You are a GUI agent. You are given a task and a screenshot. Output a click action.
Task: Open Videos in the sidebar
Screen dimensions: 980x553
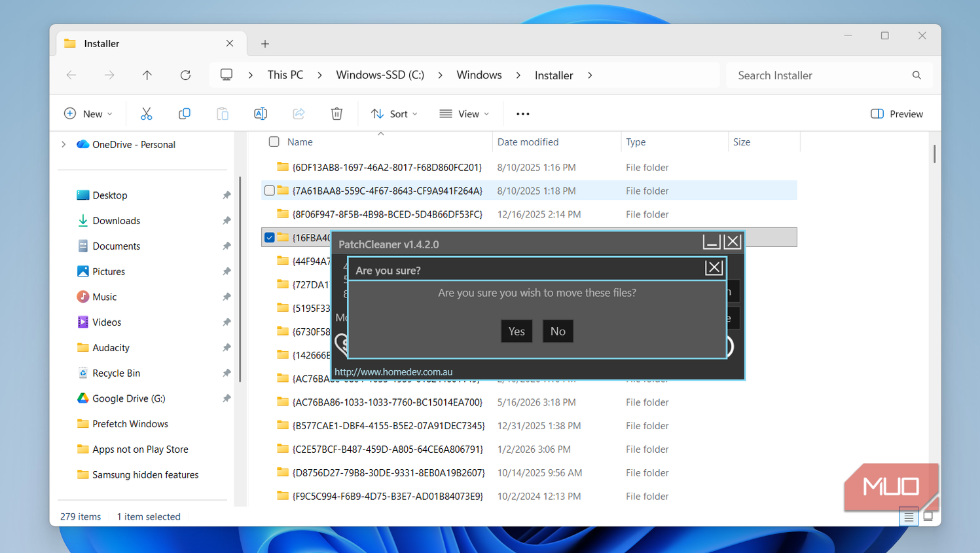pyautogui.click(x=107, y=322)
